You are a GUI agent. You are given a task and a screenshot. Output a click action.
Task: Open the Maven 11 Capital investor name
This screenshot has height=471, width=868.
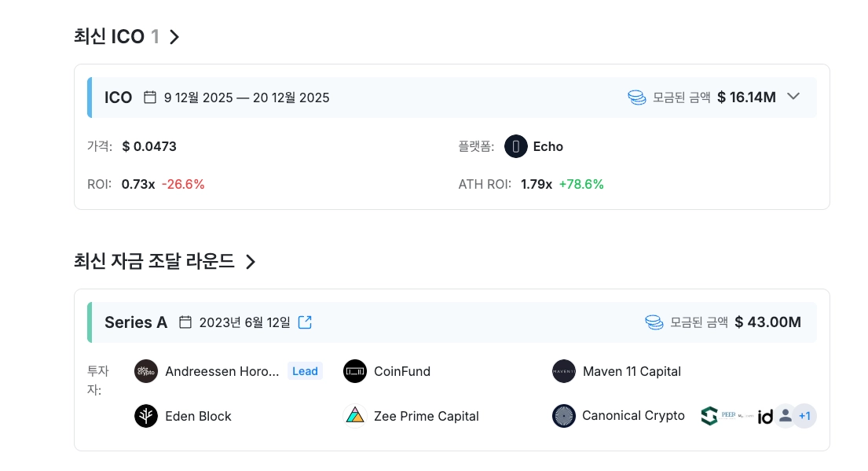pyautogui.click(x=632, y=371)
